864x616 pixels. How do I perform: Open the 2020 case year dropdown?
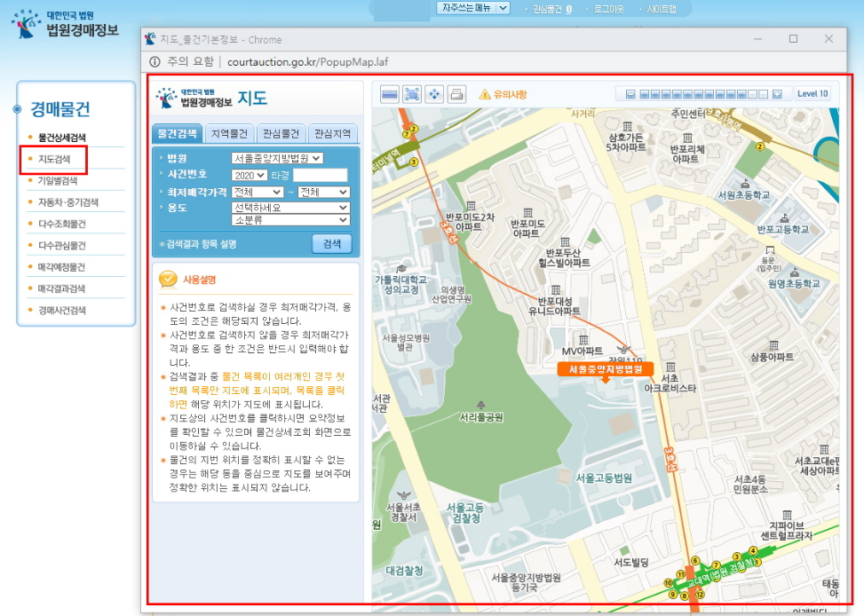(x=249, y=175)
